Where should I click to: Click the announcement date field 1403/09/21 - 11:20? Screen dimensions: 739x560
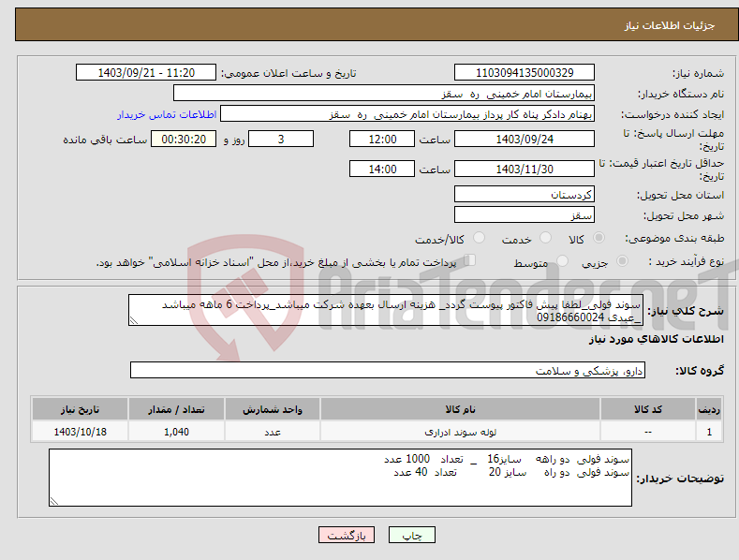146,73
